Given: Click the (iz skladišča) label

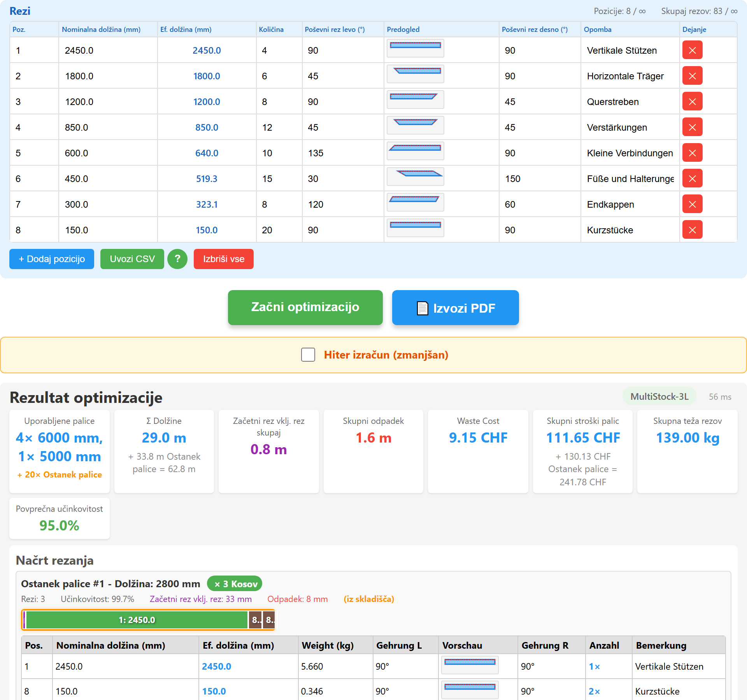Looking at the screenshot, I should pyautogui.click(x=369, y=599).
